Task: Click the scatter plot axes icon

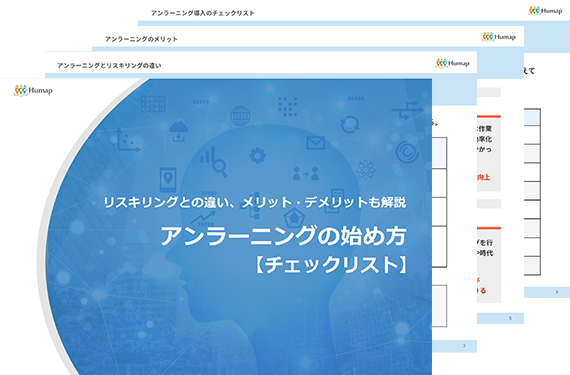Action: click(128, 140)
